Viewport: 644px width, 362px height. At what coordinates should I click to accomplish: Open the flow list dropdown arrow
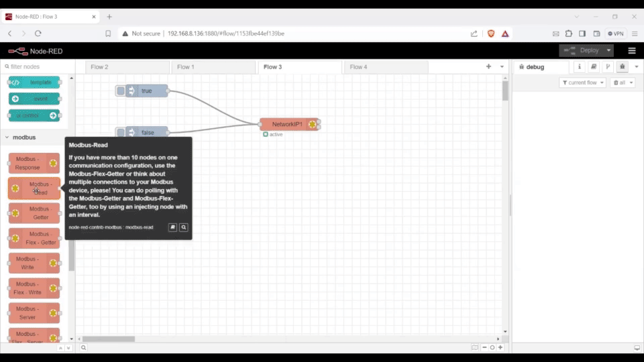pos(502,67)
